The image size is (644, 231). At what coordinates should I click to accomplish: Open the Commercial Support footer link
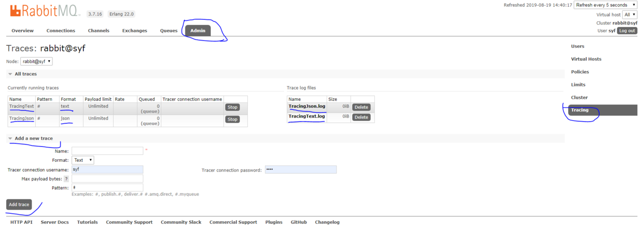pos(233,222)
